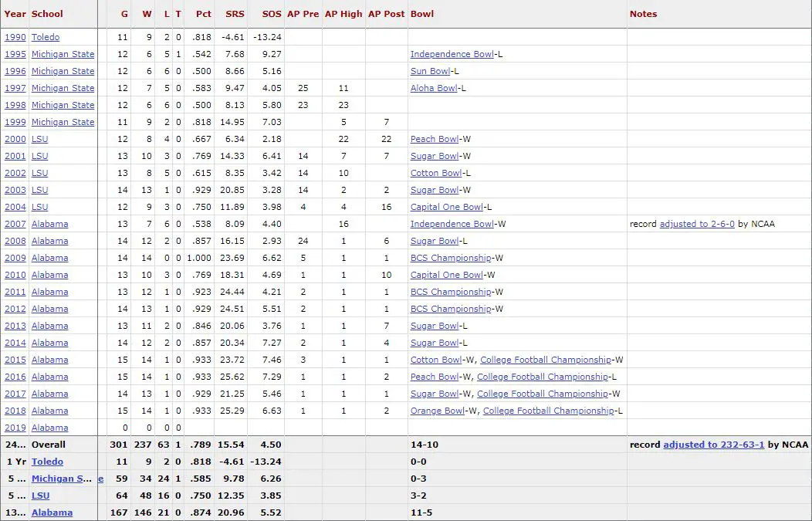Sort by the Pct column header

coord(204,14)
